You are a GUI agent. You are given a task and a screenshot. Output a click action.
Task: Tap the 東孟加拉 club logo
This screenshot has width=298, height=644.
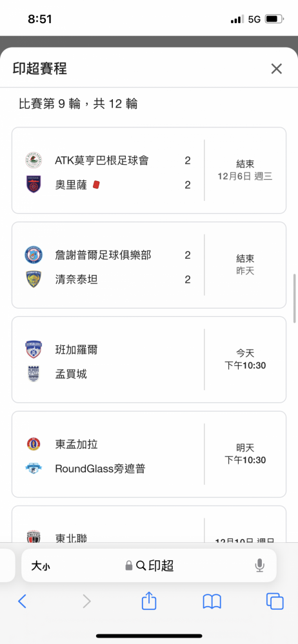(34, 444)
